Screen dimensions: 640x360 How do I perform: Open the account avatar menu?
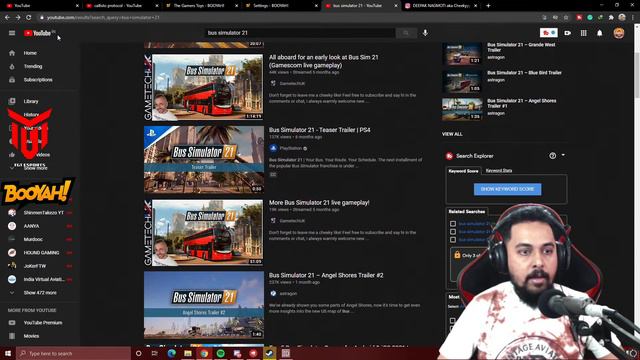pos(619,33)
